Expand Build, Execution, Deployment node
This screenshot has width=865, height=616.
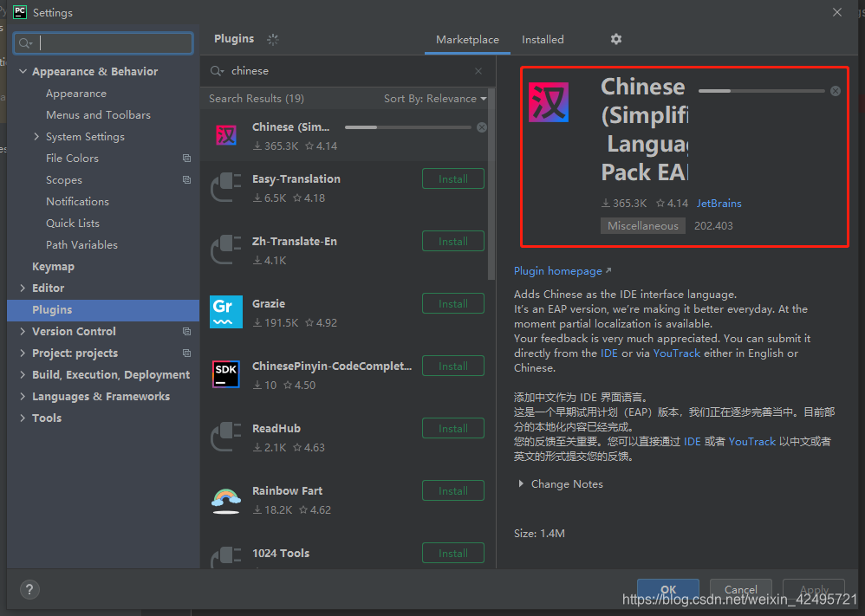[23, 374]
